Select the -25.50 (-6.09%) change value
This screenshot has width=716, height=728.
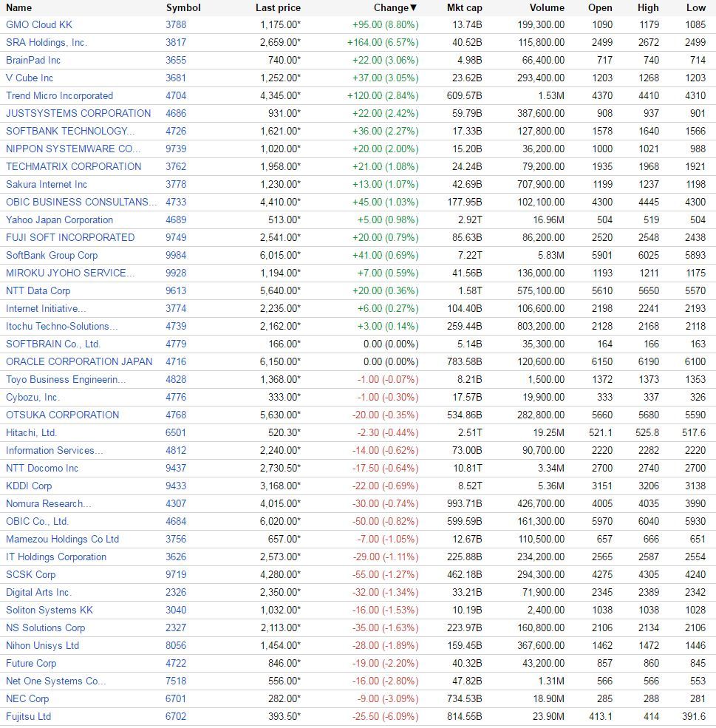tap(386, 717)
